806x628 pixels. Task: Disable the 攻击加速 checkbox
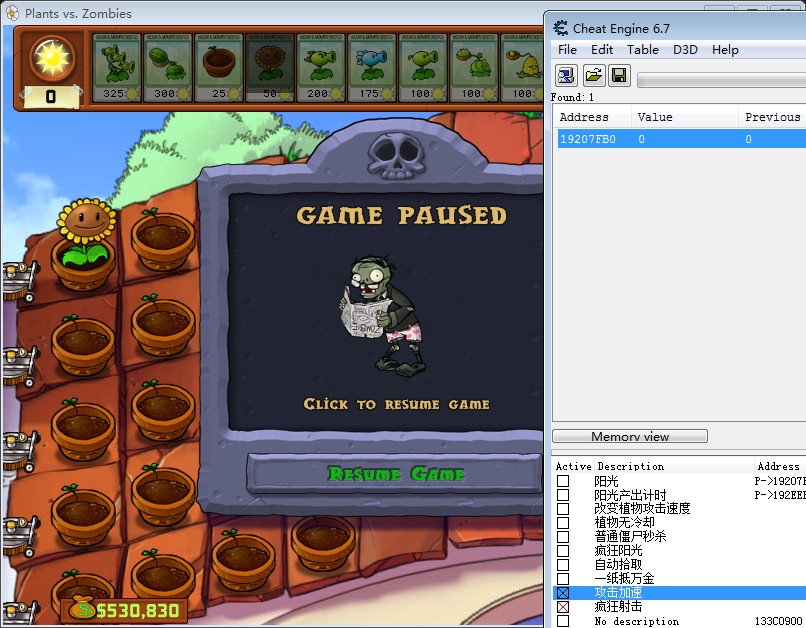pos(563,593)
